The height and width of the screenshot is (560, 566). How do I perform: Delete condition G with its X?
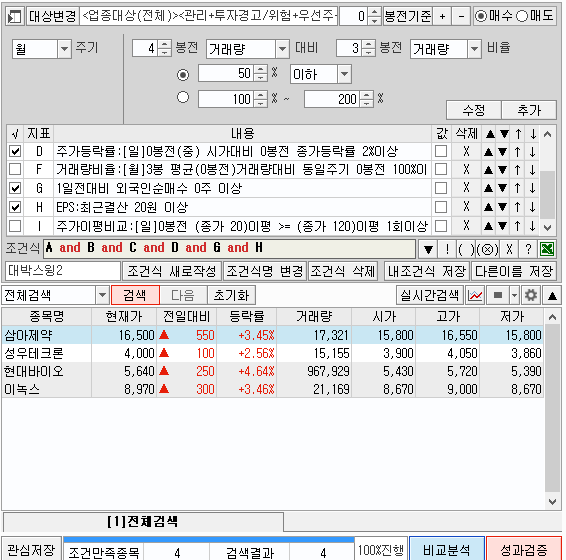point(466,188)
